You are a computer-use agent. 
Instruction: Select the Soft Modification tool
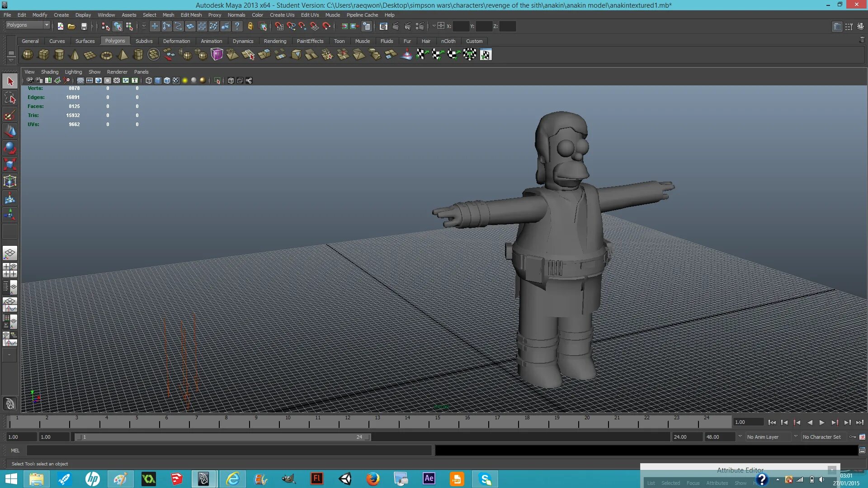(10, 198)
